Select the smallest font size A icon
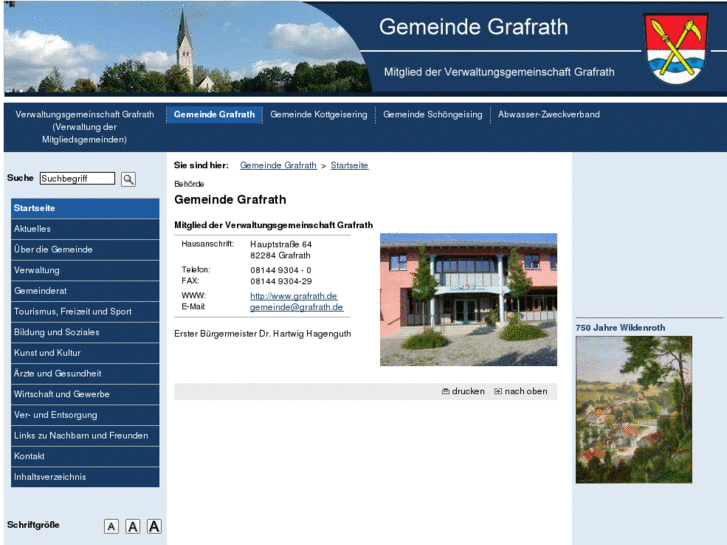 coord(111,526)
